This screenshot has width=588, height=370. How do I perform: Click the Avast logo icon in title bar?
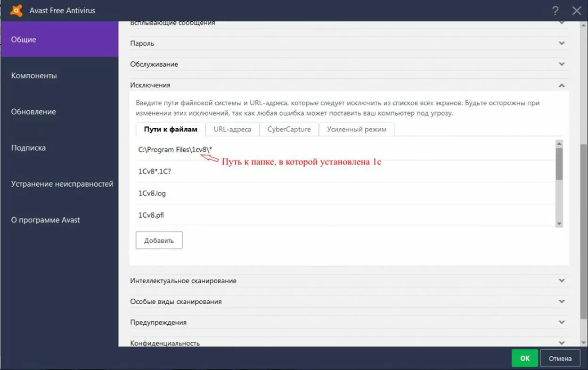16,10
